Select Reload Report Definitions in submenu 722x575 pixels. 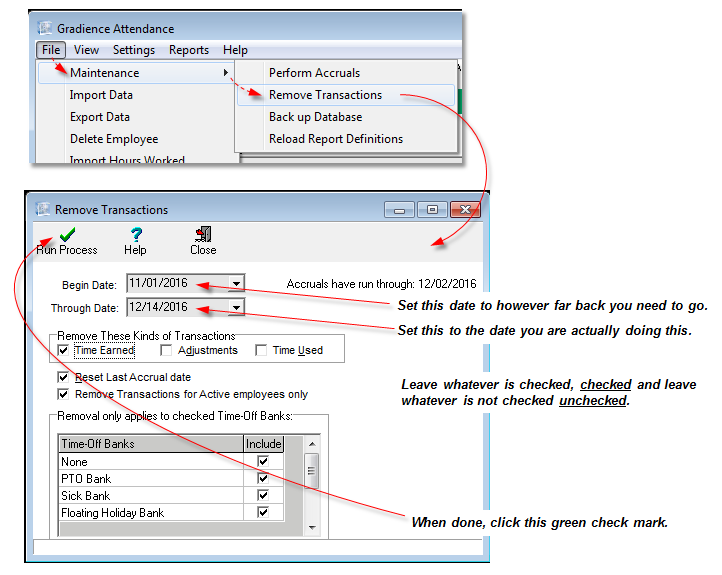(x=336, y=139)
